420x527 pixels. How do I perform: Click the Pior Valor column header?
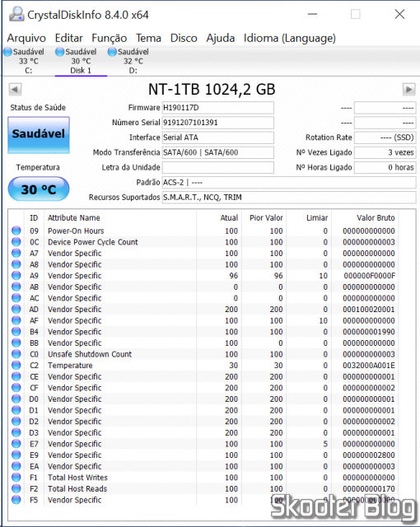coord(264,217)
